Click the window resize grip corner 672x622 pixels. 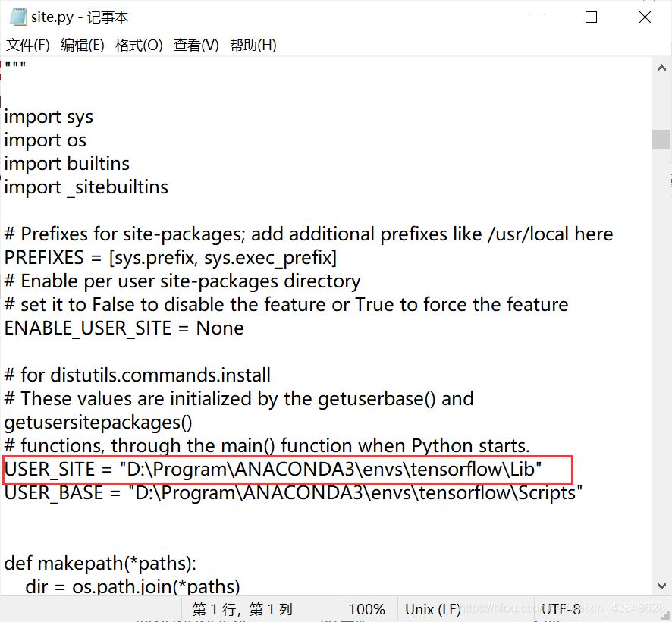pos(666,617)
